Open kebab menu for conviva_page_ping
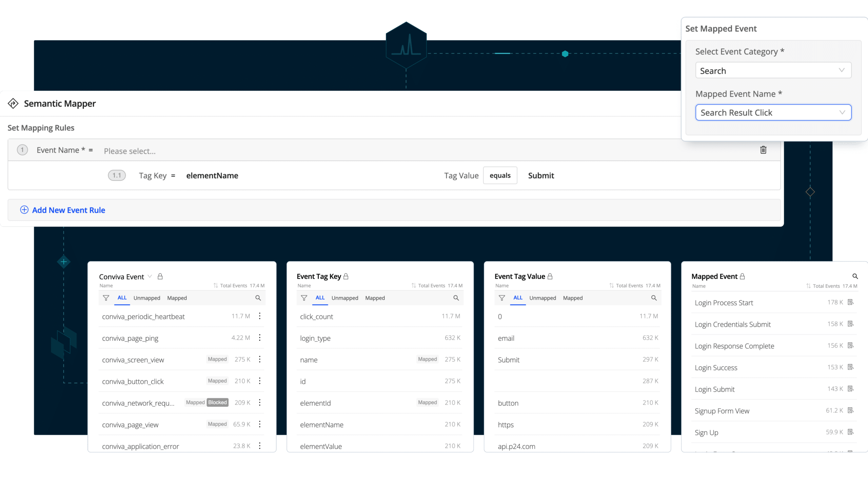The image size is (868, 483). click(260, 338)
